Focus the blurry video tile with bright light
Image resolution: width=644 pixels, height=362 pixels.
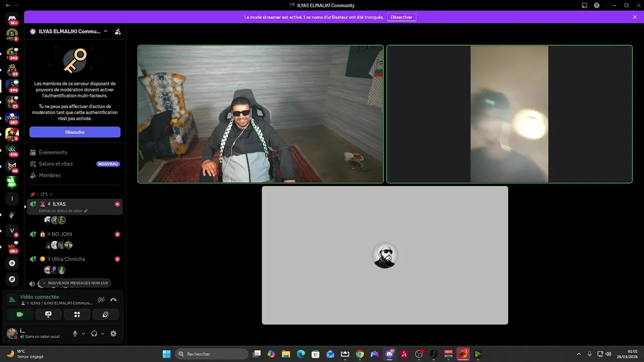[x=509, y=114]
